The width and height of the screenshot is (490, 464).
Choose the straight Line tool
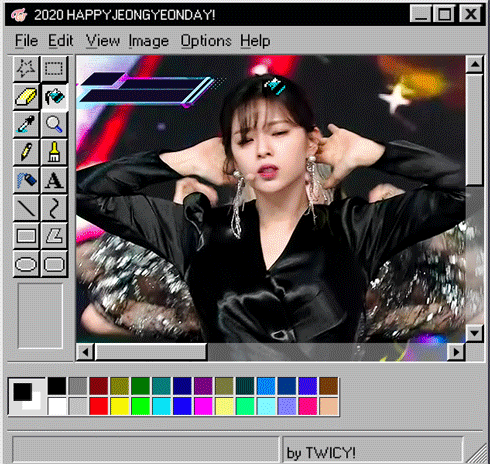click(x=26, y=208)
